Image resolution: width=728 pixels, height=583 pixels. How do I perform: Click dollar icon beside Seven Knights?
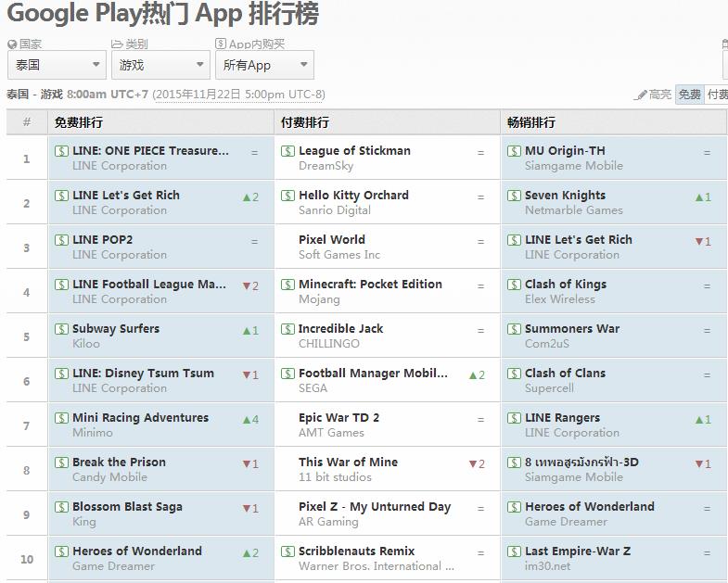[514, 196]
